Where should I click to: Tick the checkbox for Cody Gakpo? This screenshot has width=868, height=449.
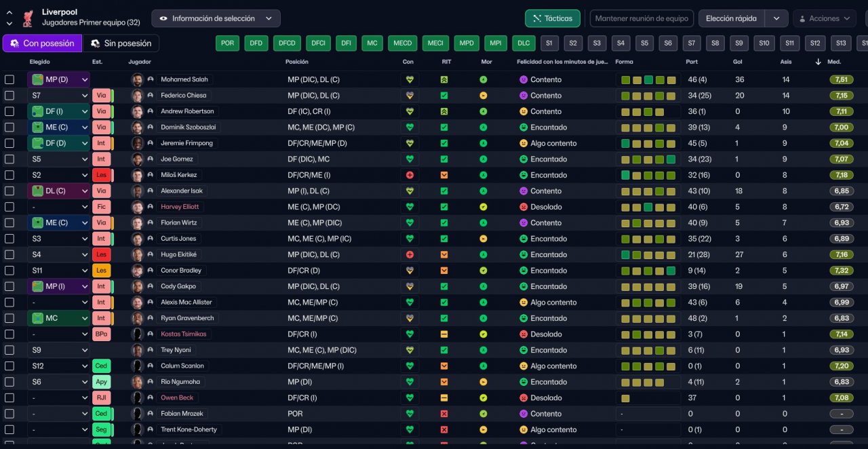click(x=9, y=286)
